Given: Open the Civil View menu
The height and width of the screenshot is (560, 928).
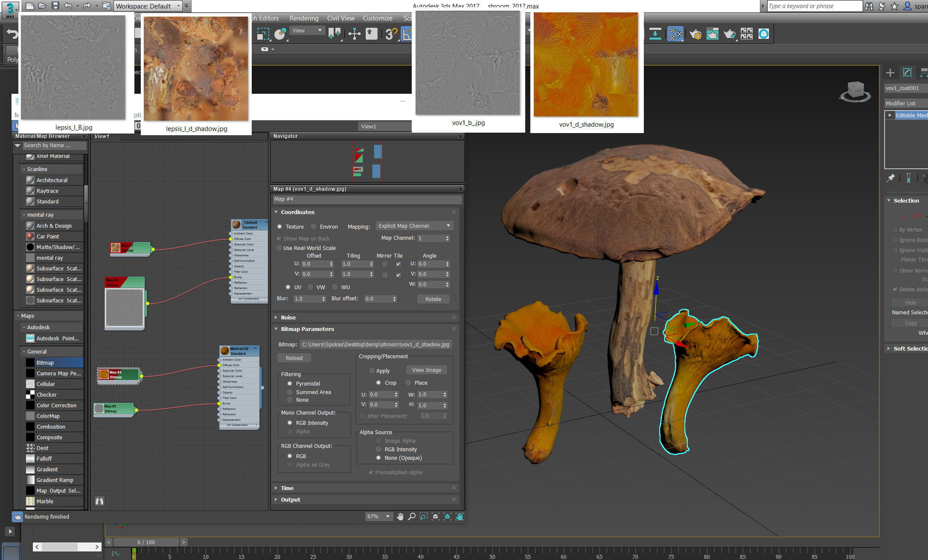Looking at the screenshot, I should pyautogui.click(x=340, y=18).
